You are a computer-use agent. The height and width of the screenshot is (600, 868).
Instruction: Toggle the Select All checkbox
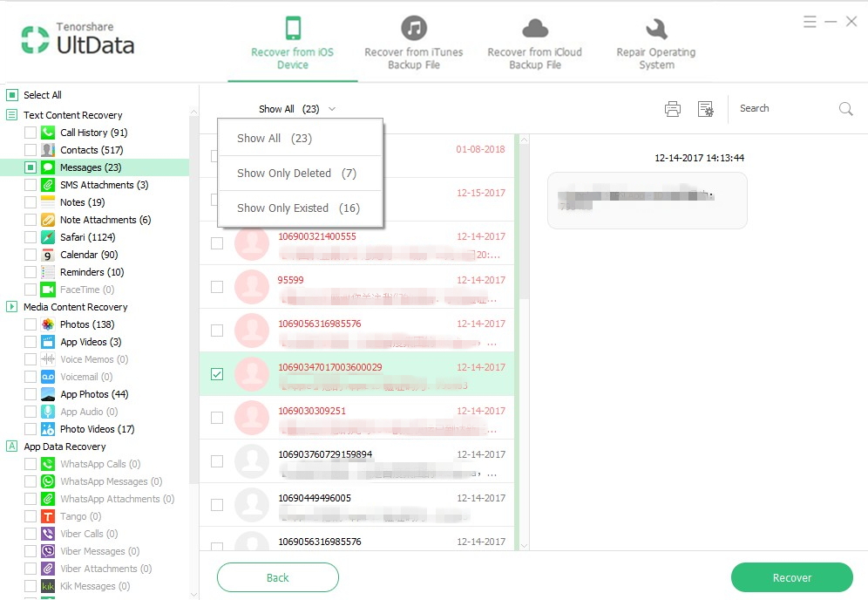click(x=12, y=95)
